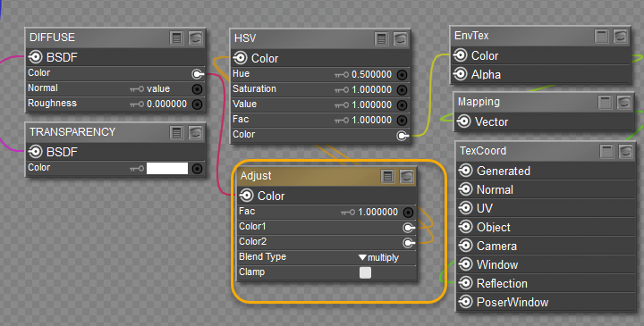
Task: Toggle the TRANSPARENCY node parameter list icon
Action: click(176, 133)
